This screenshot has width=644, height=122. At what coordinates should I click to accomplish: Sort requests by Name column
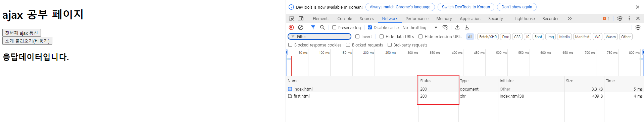coord(352,81)
